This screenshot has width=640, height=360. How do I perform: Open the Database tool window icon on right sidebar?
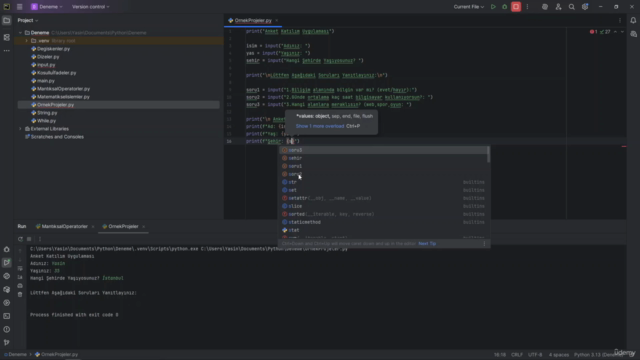coord(633,34)
